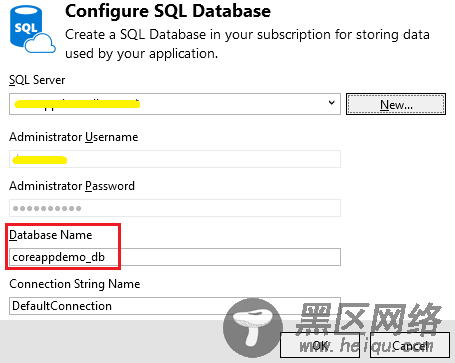Open the SQL Server dropdown list
The image size is (455, 363).
175,104
